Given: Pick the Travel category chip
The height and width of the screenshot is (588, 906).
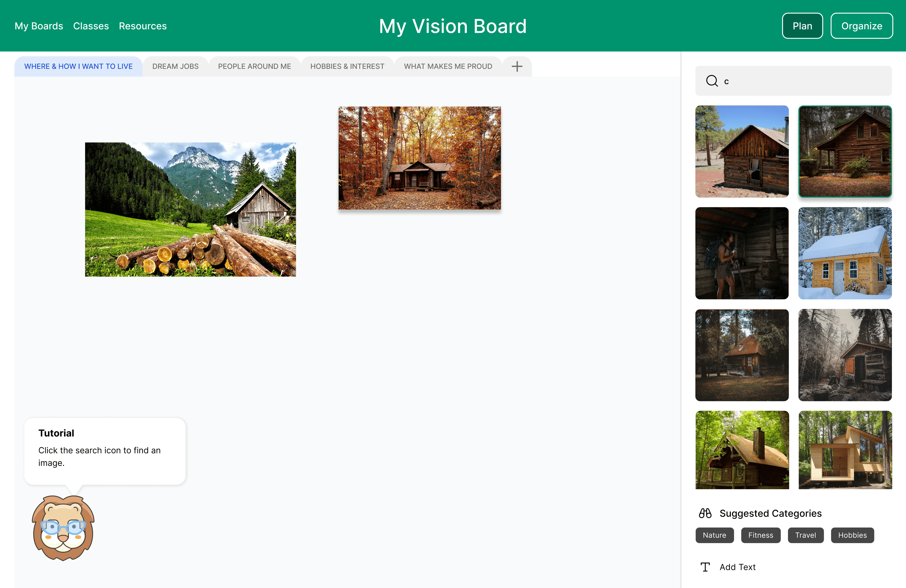Looking at the screenshot, I should click(805, 535).
